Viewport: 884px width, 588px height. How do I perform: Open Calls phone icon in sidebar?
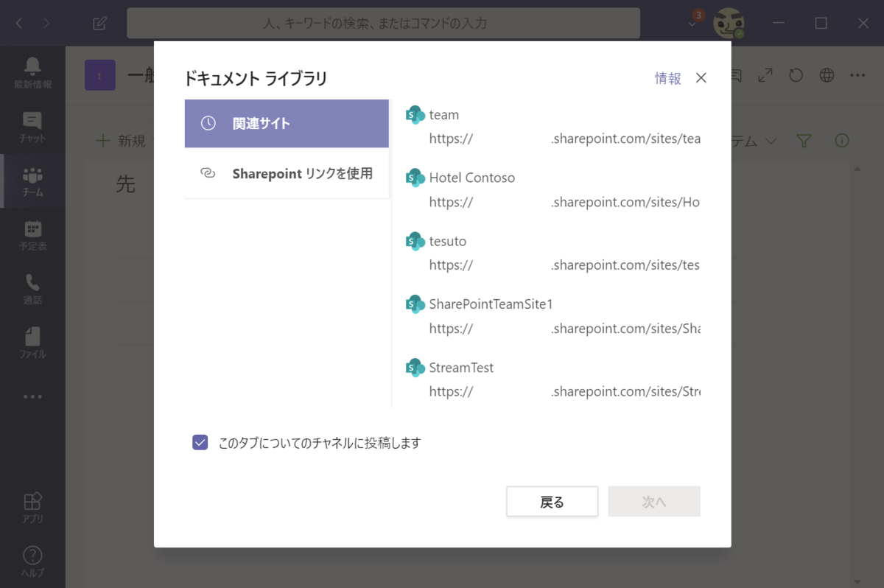tap(32, 289)
